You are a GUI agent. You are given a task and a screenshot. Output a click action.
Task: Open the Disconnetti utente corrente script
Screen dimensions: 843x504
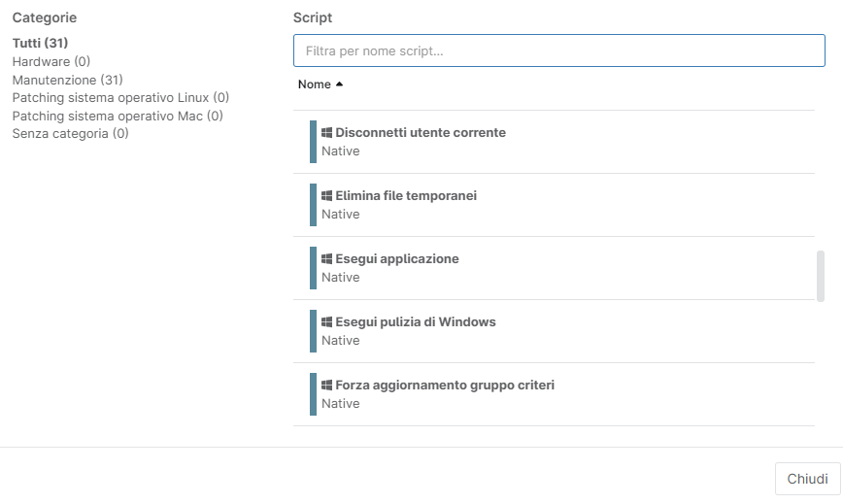(554, 142)
